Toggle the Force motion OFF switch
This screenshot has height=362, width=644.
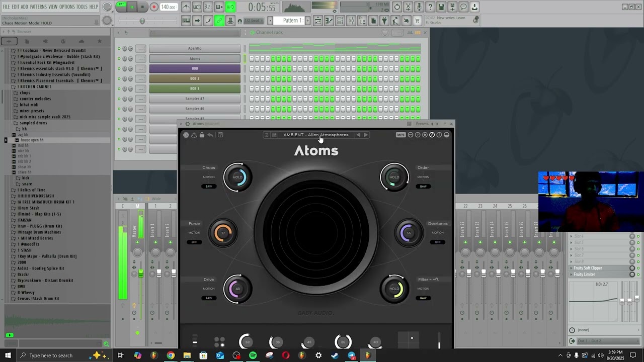coord(195,242)
